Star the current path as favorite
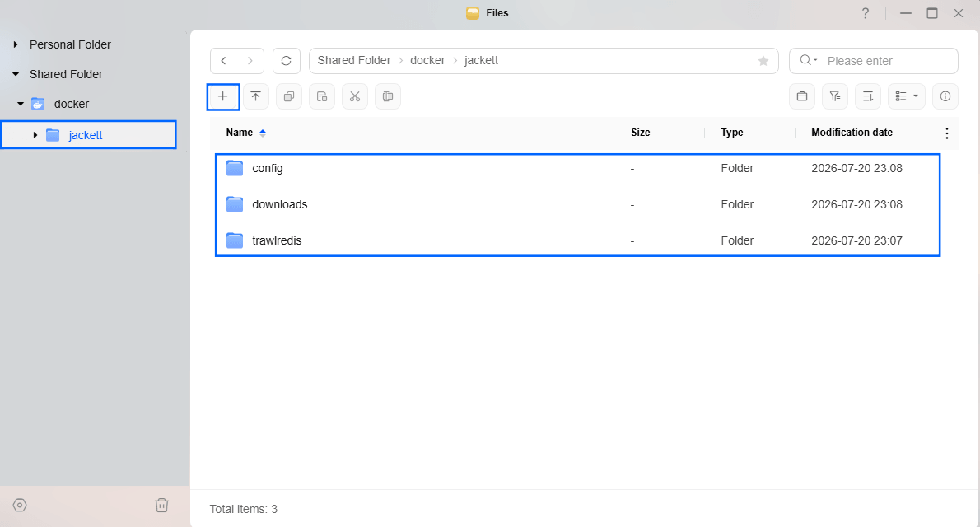Viewport: 980px width, 527px height. [x=763, y=61]
